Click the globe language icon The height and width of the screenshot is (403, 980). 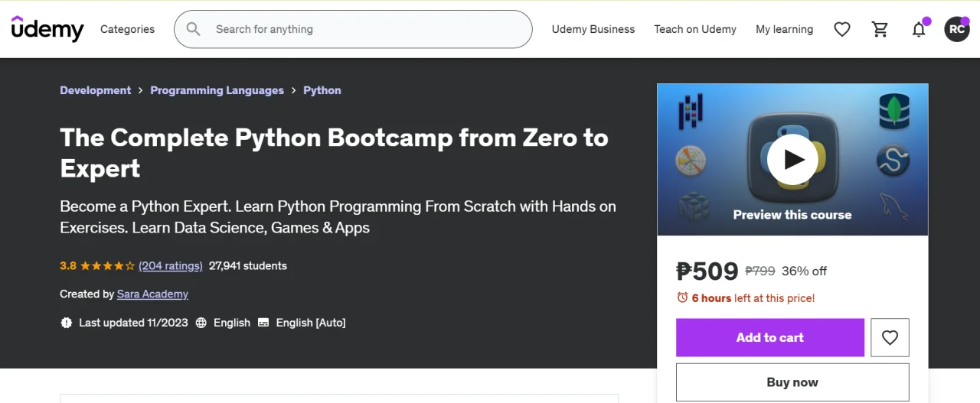click(201, 323)
